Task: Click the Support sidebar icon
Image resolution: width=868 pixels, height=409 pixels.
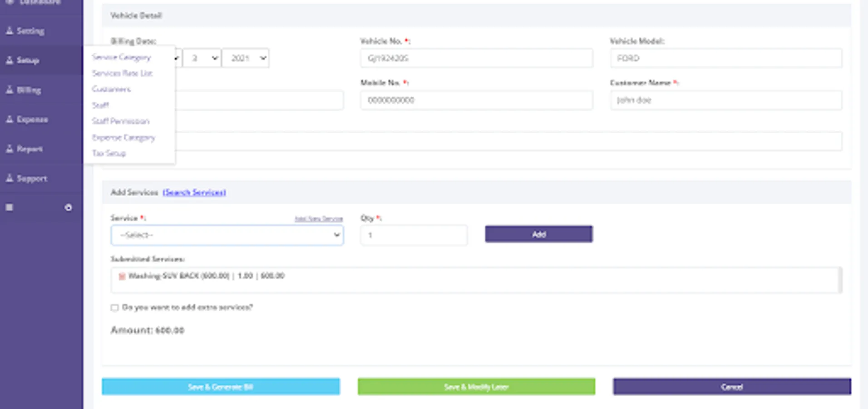Action: (x=9, y=178)
